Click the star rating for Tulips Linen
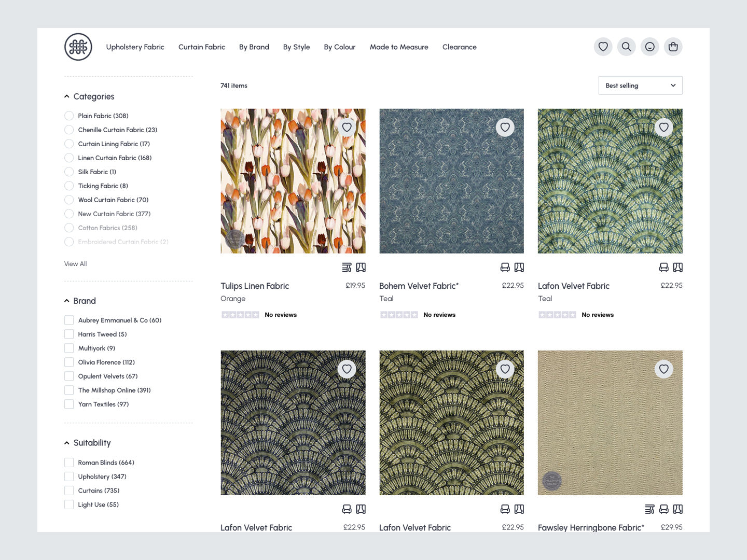 coord(240,315)
